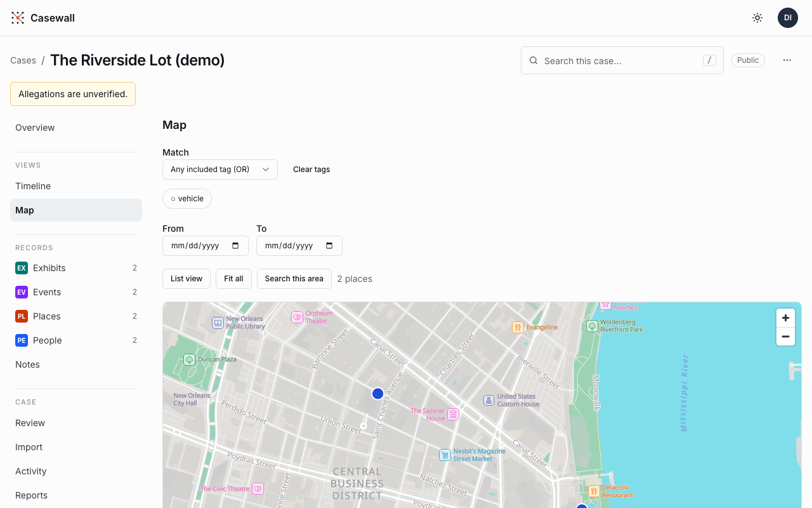Toggle the light/dark theme sun icon
812x508 pixels.
point(757,18)
